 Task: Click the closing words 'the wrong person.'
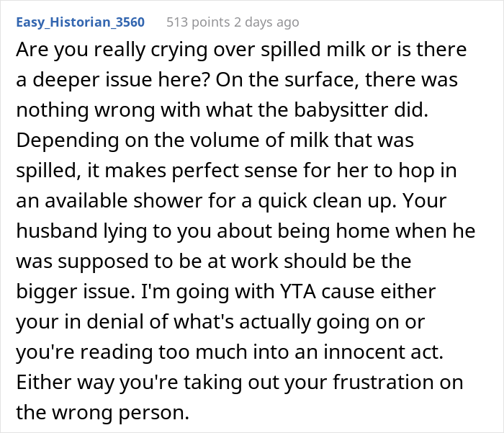pyautogui.click(x=102, y=412)
